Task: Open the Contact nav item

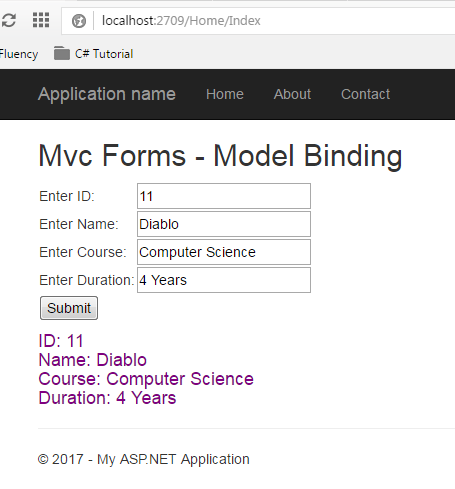Action: tap(365, 94)
